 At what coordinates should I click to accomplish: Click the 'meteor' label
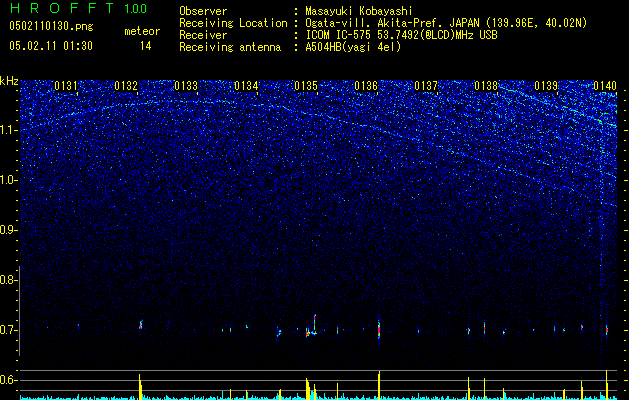(x=142, y=31)
